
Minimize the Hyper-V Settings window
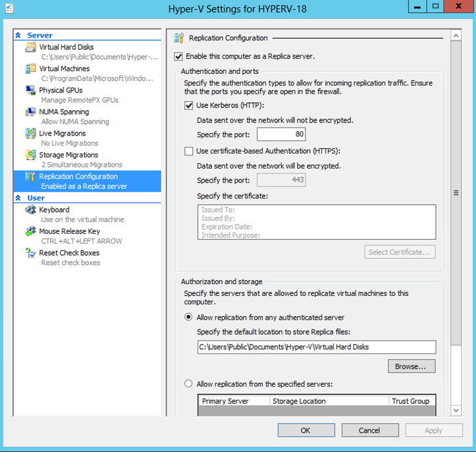pyautogui.click(x=417, y=6)
